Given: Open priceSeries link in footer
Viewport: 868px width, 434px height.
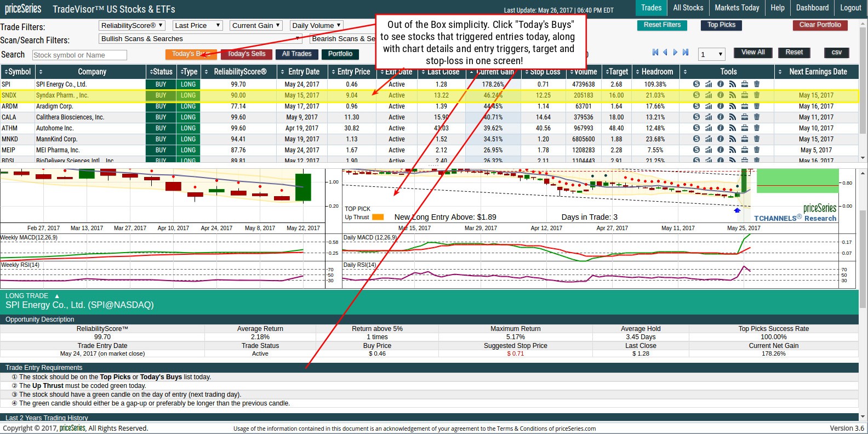Looking at the screenshot, I should pos(72,428).
